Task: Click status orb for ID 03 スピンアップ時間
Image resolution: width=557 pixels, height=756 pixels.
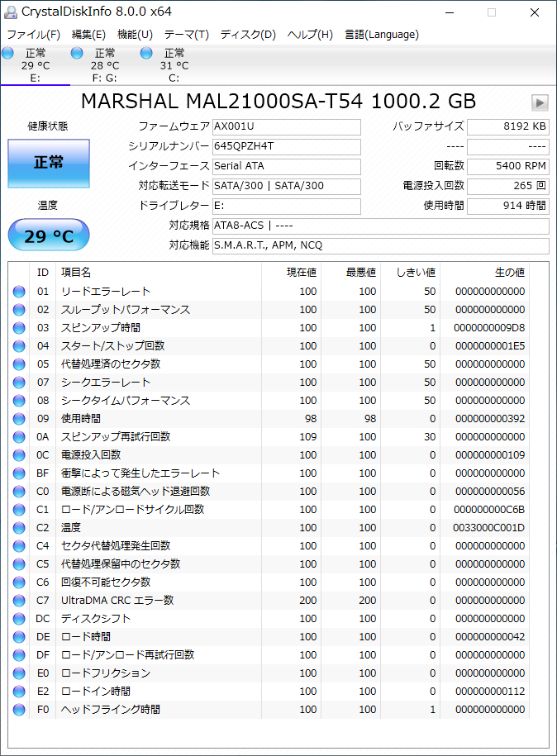Action: tap(19, 328)
